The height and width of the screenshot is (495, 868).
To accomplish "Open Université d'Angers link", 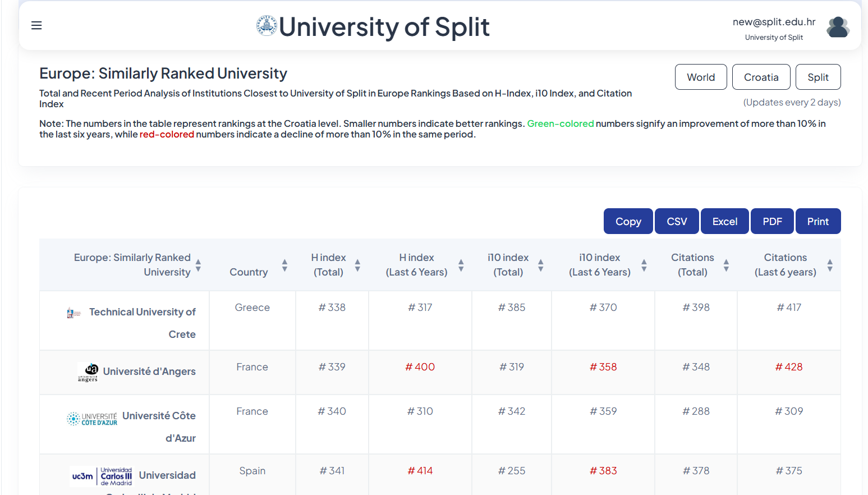I will (x=149, y=372).
